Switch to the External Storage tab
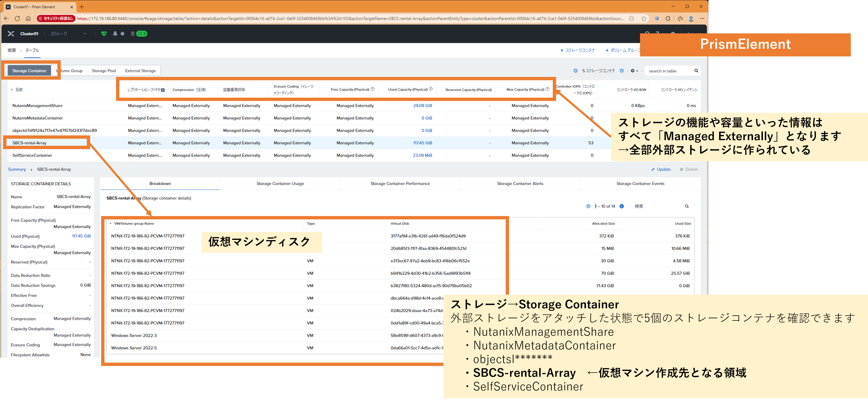 tap(141, 71)
